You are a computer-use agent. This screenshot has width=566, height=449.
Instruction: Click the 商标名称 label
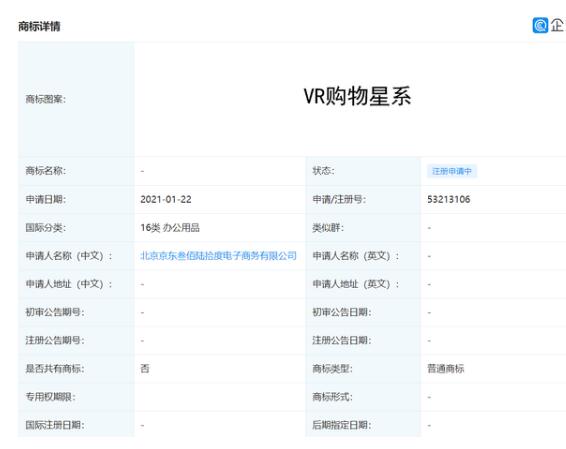(46, 171)
